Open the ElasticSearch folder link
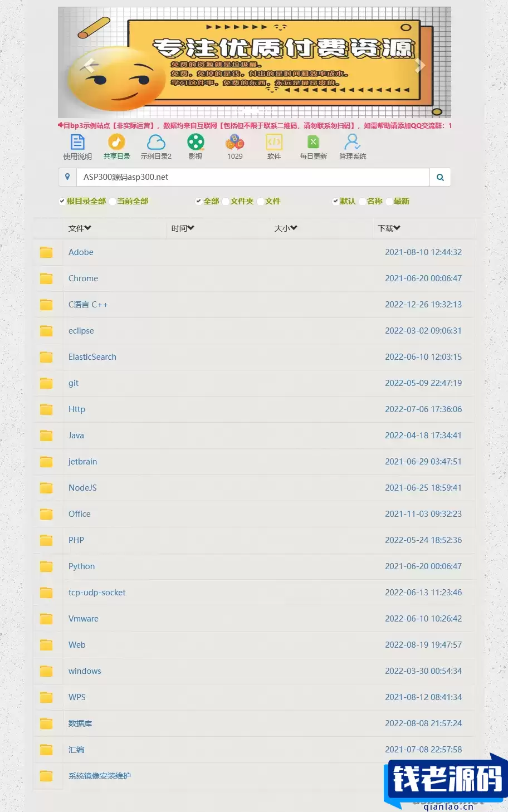This screenshot has height=812, width=508. tap(92, 357)
